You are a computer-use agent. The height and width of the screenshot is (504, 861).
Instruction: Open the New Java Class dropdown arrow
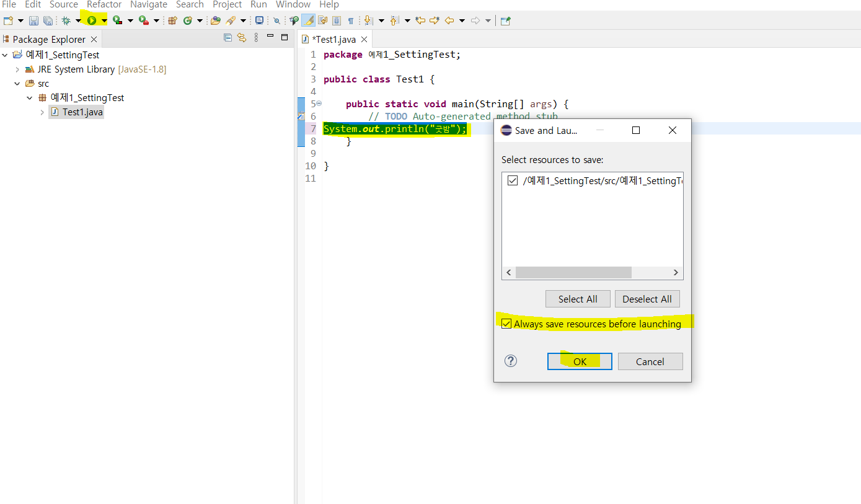pos(200,20)
